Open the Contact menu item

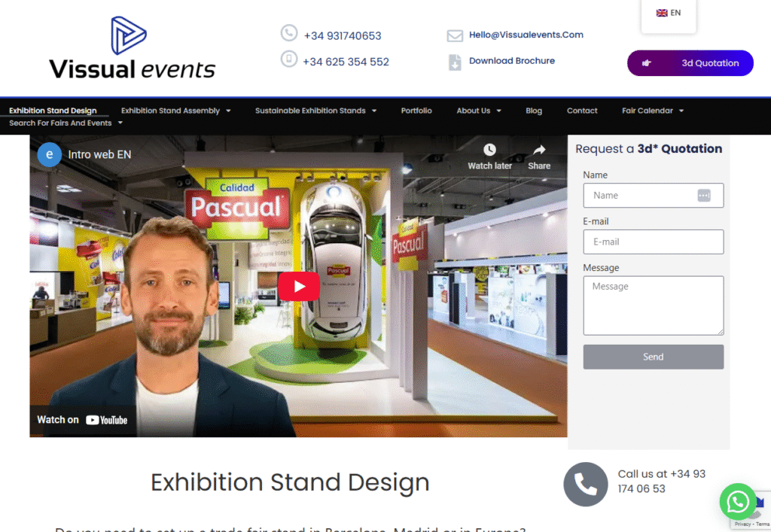pyautogui.click(x=582, y=111)
